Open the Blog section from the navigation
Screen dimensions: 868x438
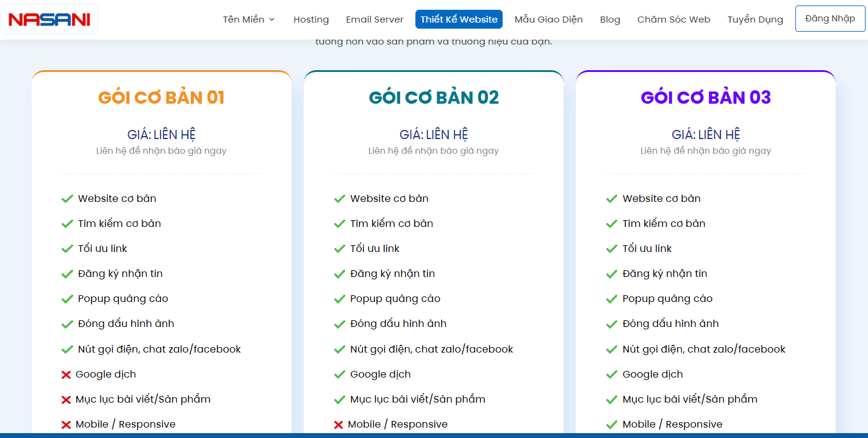point(609,19)
